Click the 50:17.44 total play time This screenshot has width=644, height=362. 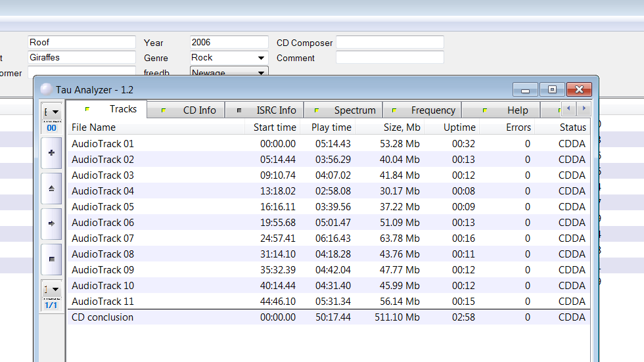click(x=333, y=317)
